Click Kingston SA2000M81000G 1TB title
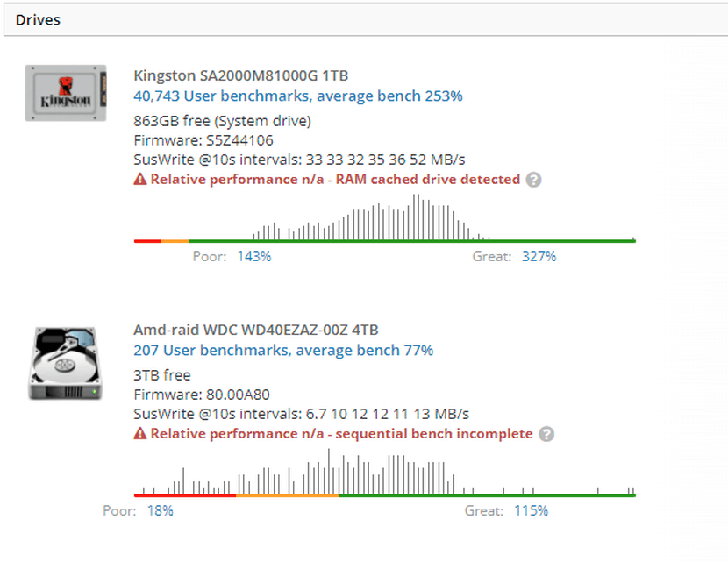728x562 pixels. 240,75
